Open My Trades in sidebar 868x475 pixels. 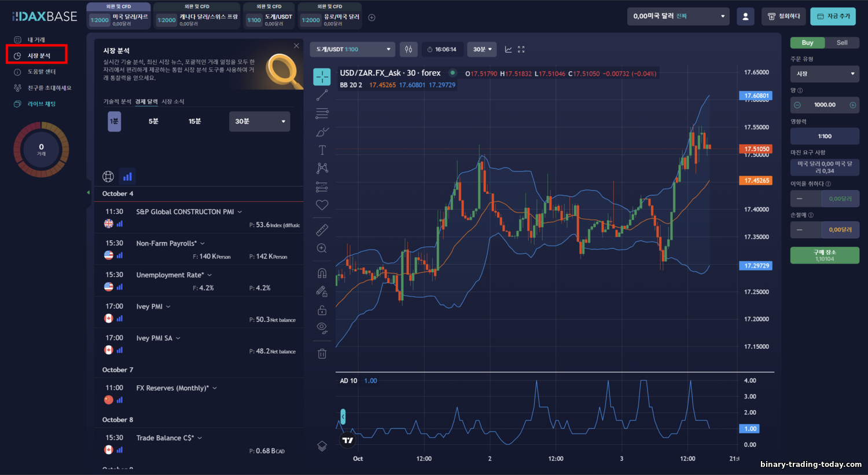click(x=36, y=39)
